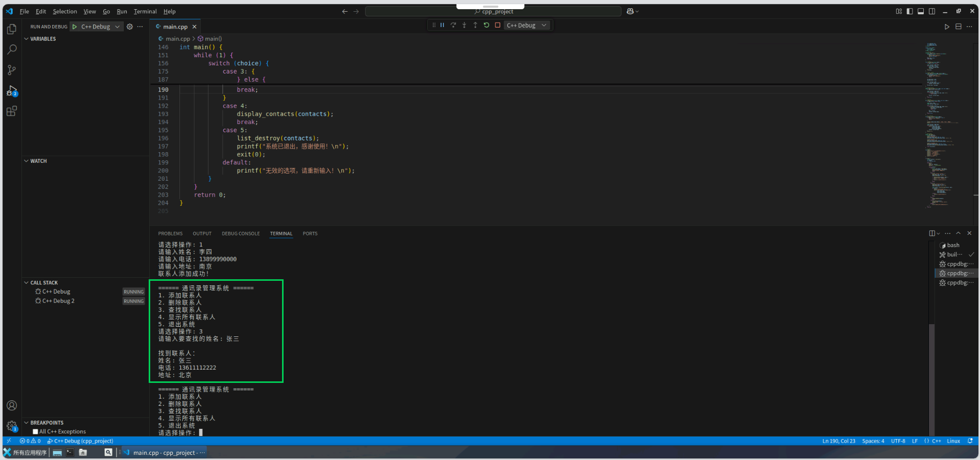This screenshot has height=460, width=980.
Task: Open Run and Debug more actions menu
Action: coord(140,27)
